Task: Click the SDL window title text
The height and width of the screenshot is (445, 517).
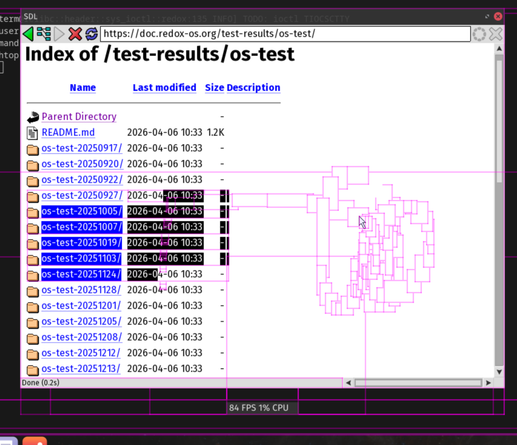Action: [x=30, y=16]
